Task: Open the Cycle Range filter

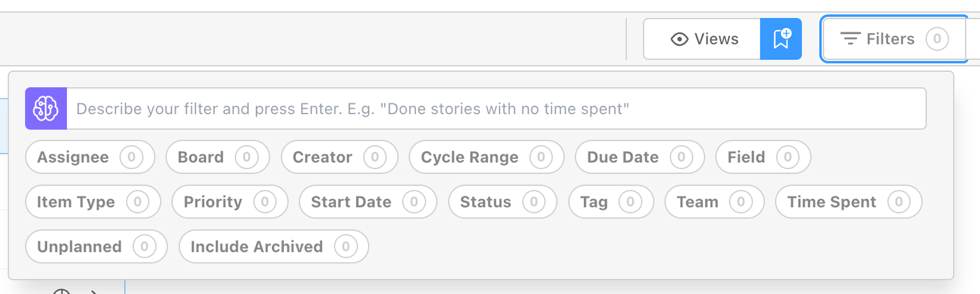Action: [486, 157]
